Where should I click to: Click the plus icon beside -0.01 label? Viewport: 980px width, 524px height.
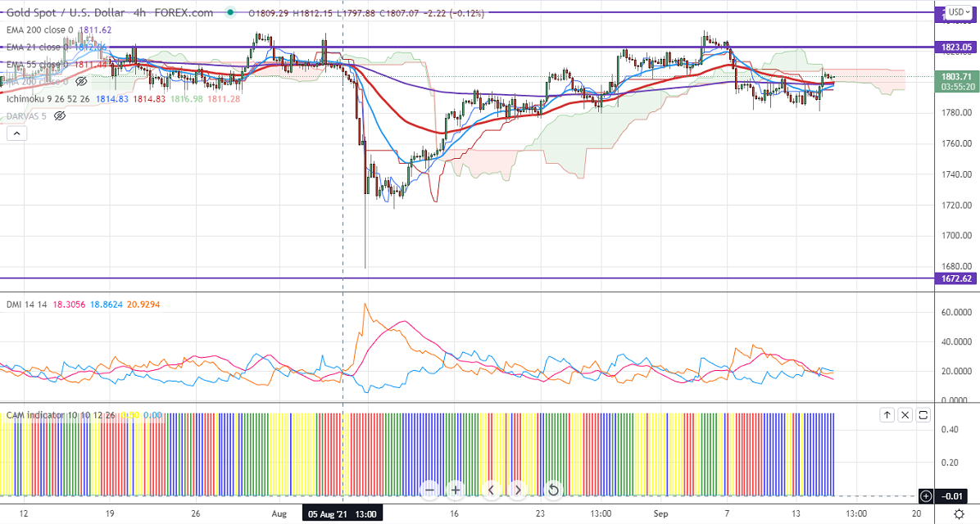tap(926, 496)
